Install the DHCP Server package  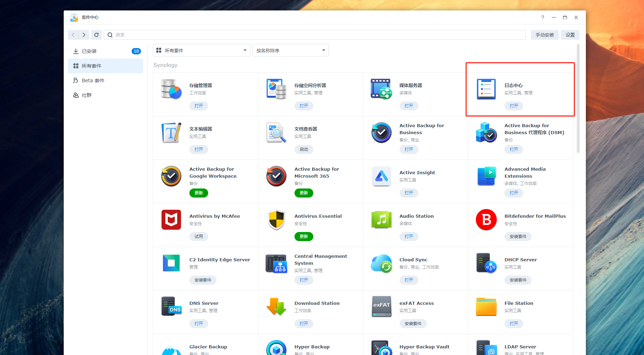click(x=518, y=280)
